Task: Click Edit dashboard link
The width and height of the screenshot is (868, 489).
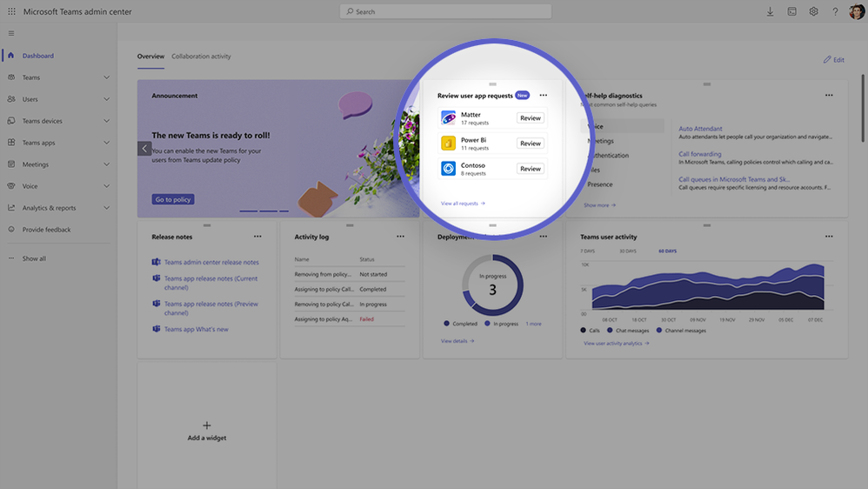Action: (x=834, y=60)
